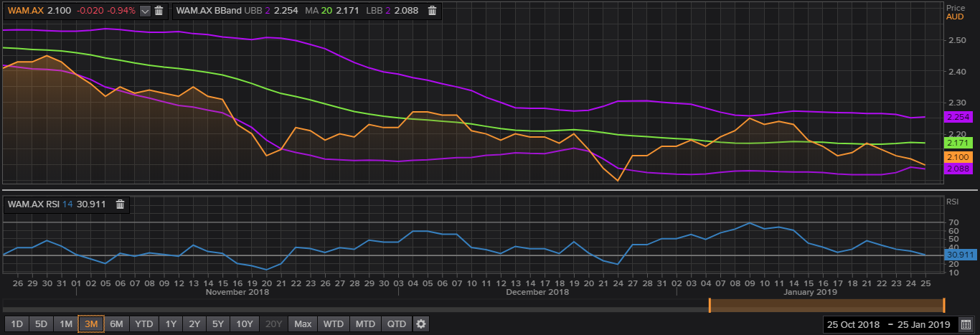Click the 2.100 last price tag
980x335 pixels.
[958, 157]
